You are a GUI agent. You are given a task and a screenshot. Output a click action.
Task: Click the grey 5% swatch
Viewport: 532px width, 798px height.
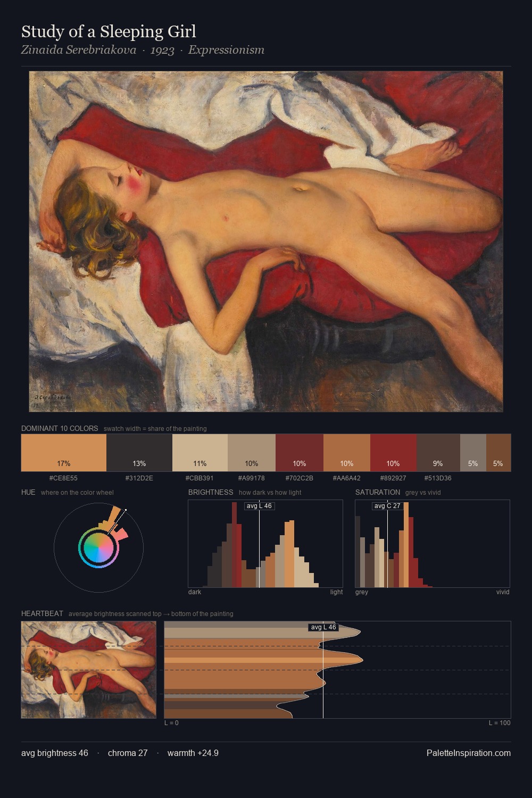[473, 453]
